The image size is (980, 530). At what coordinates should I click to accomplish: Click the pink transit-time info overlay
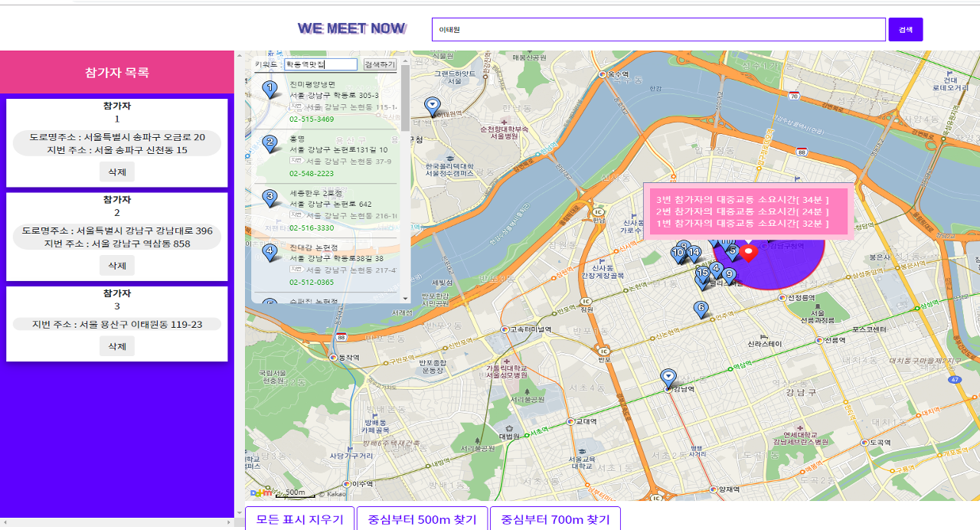point(747,211)
